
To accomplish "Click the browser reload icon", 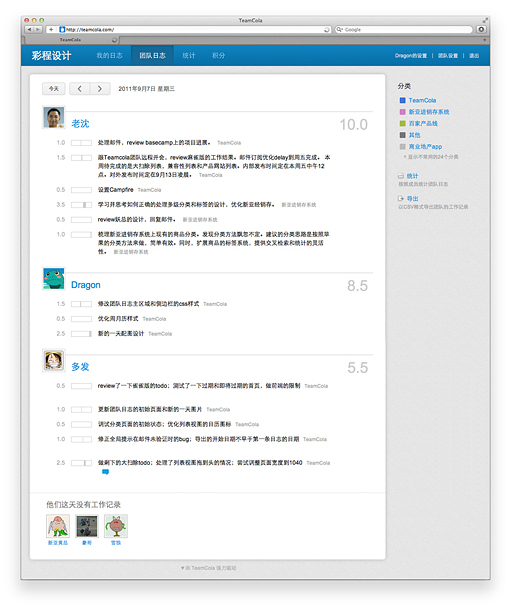I will pyautogui.click(x=326, y=30).
